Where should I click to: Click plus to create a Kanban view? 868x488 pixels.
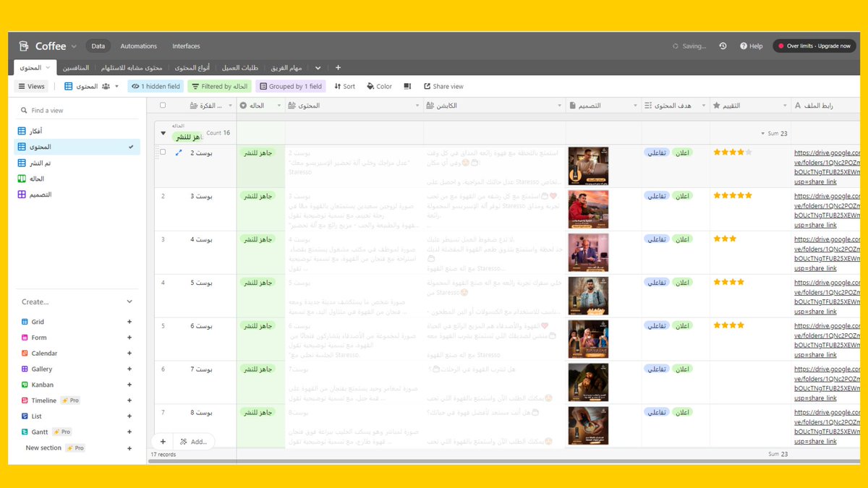pyautogui.click(x=129, y=385)
